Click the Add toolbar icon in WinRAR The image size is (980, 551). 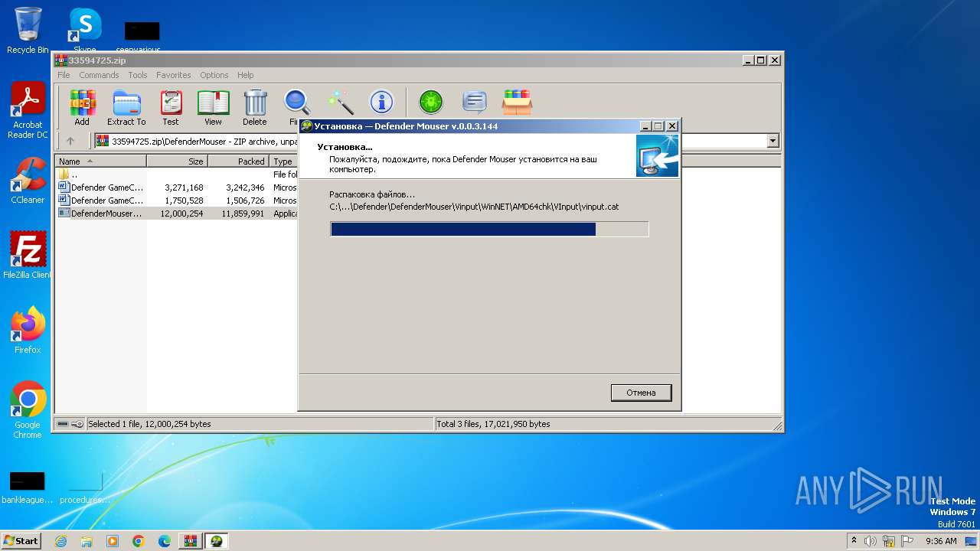pos(82,107)
